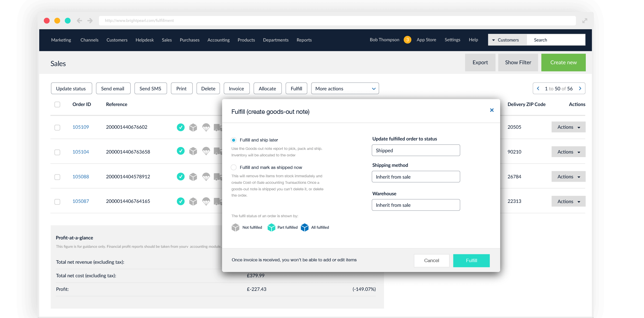
Task: Click the box fulfillment icon for order 105109
Action: coord(193,127)
